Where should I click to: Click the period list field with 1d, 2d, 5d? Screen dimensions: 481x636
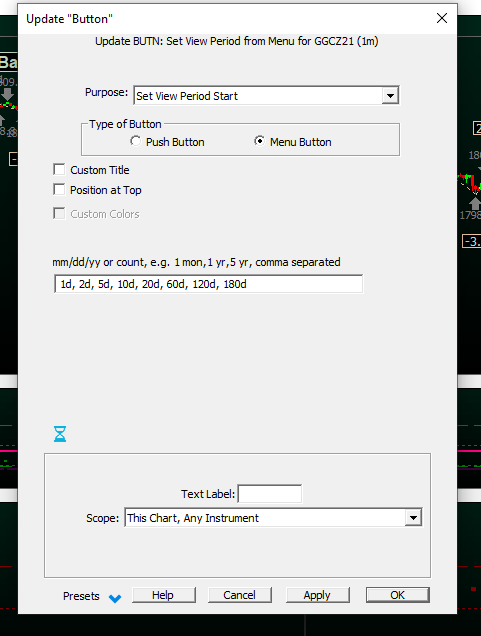click(208, 284)
